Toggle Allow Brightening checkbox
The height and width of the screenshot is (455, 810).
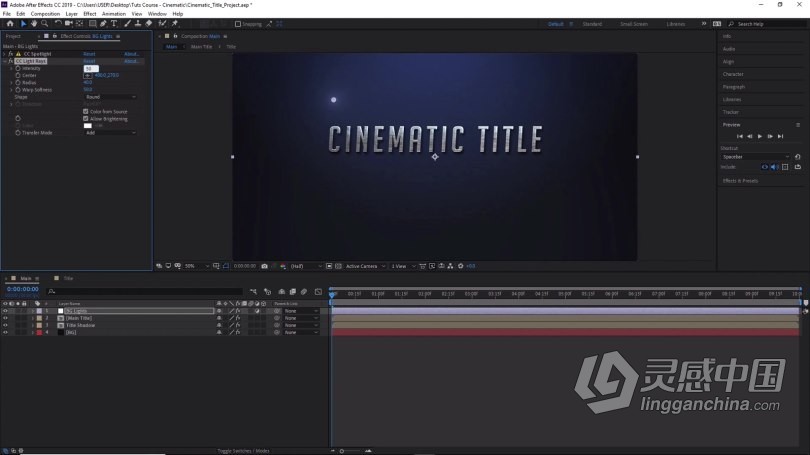86,119
